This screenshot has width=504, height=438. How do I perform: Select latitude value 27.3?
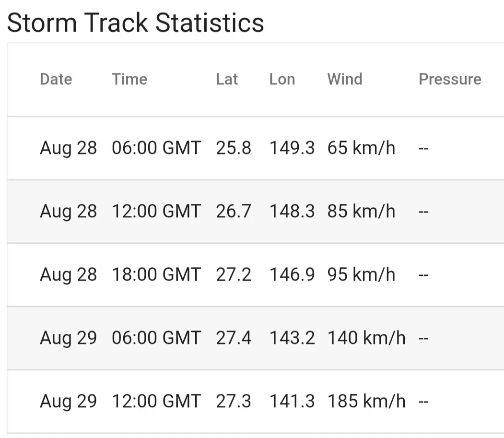pyautogui.click(x=233, y=401)
